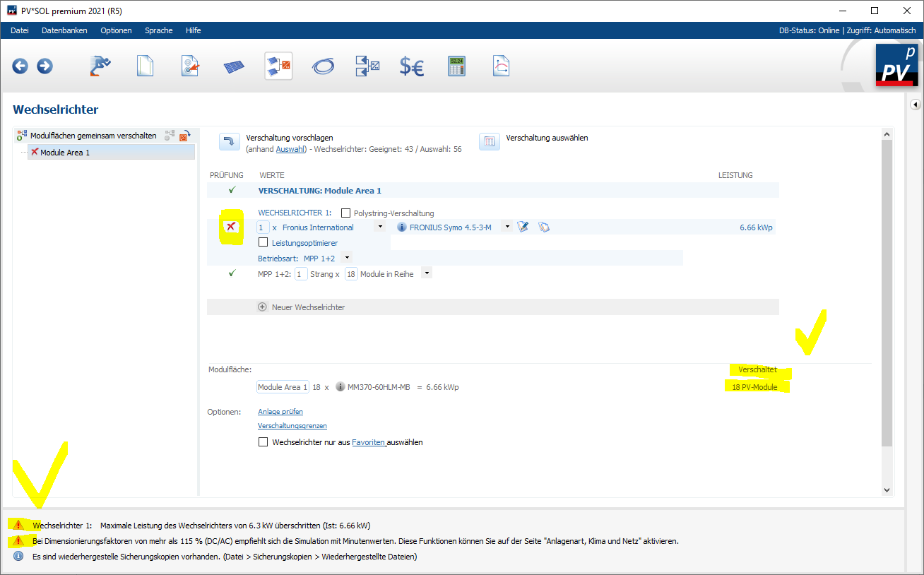The height and width of the screenshot is (575, 924).
Task: Click the info icon for Sicherungskopien message
Action: click(x=18, y=557)
